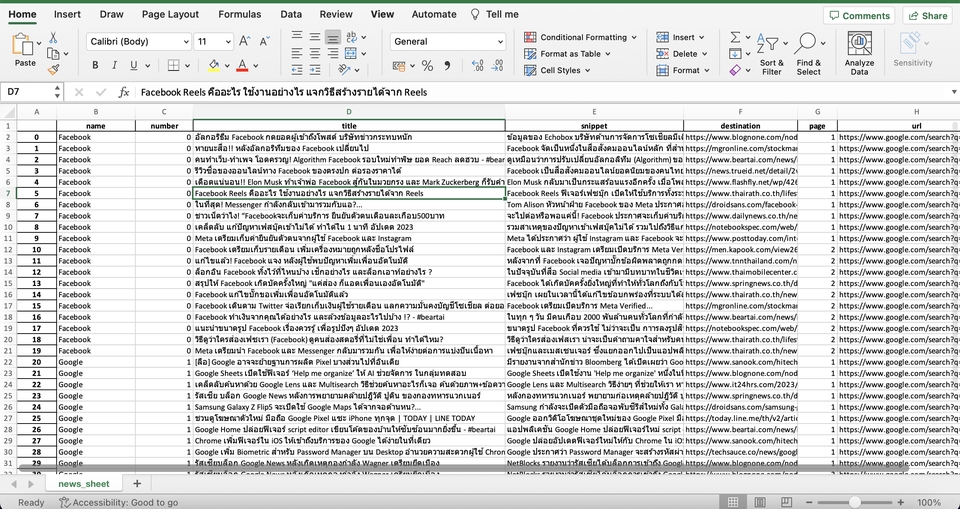The width and height of the screenshot is (960, 509).
Task: Open Cell Styles menu
Action: coord(558,70)
